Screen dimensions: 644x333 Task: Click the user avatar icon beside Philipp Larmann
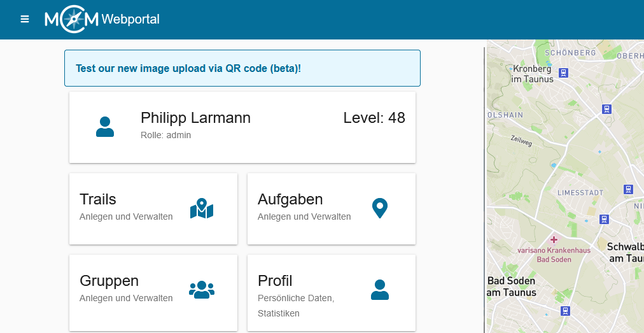[105, 127]
